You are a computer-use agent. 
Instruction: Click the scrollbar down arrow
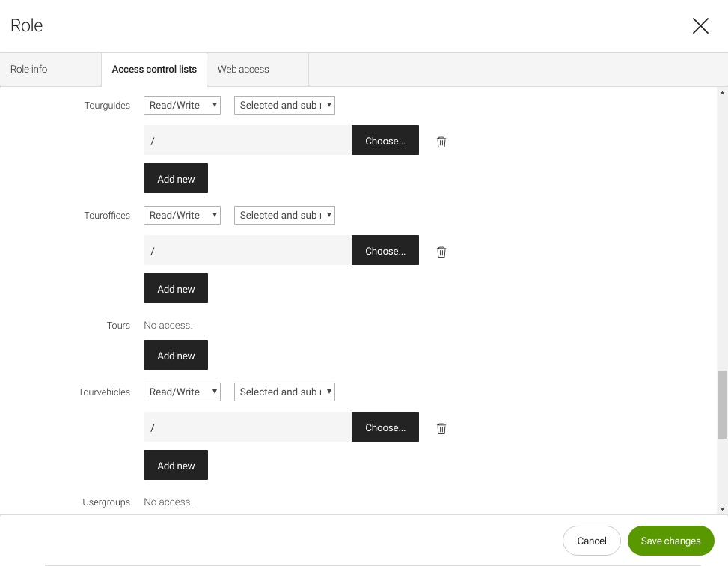point(722,509)
